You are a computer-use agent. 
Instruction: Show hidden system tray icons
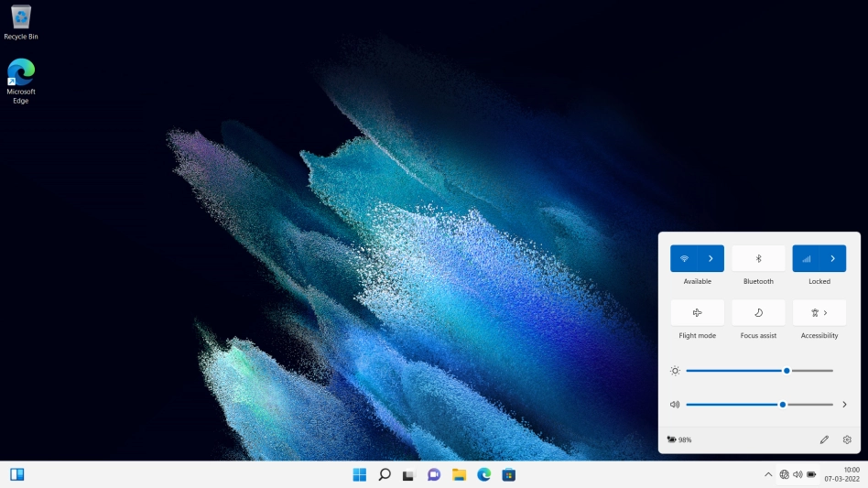[768, 474]
